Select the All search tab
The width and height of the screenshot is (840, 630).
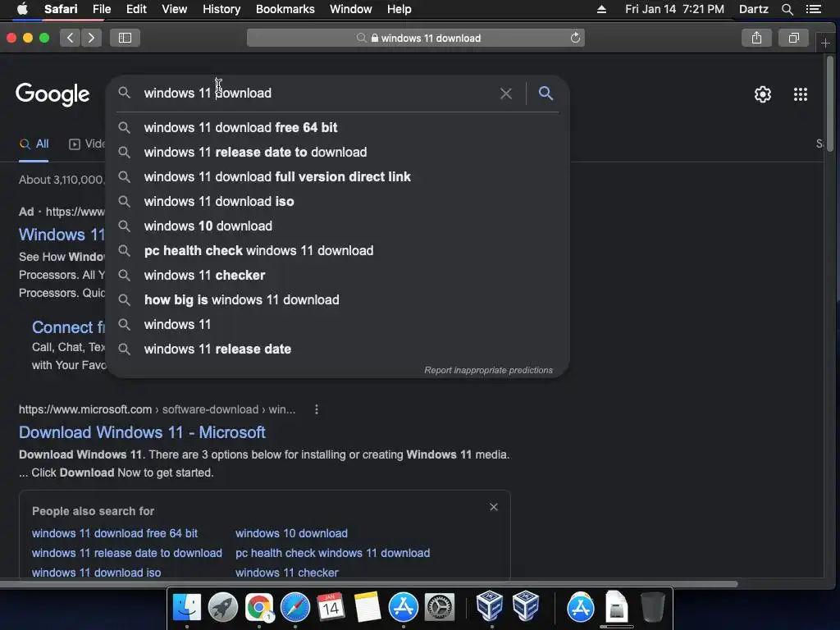tap(34, 144)
